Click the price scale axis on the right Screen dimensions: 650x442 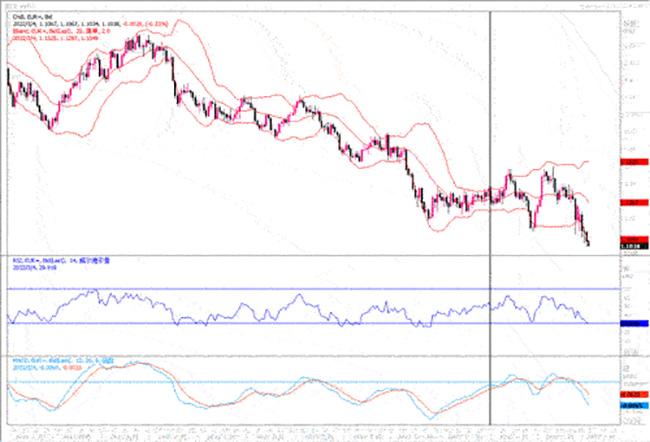pyautogui.click(x=629, y=100)
